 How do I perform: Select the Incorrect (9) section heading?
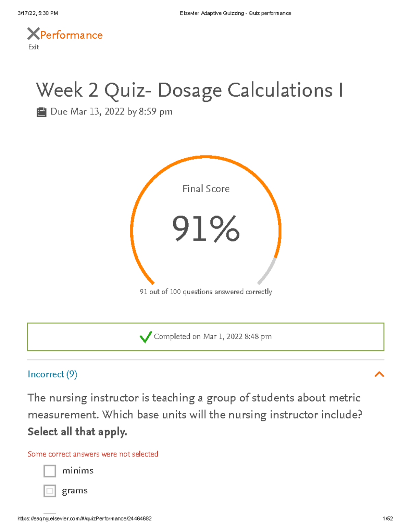point(52,374)
